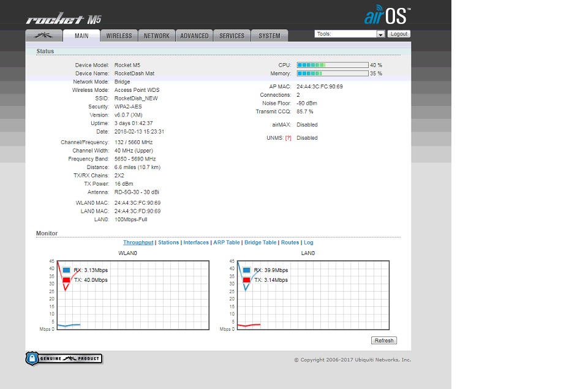The width and height of the screenshot is (588, 389).
Task: Click the WLAN0 throughput graph
Action: 133,295
